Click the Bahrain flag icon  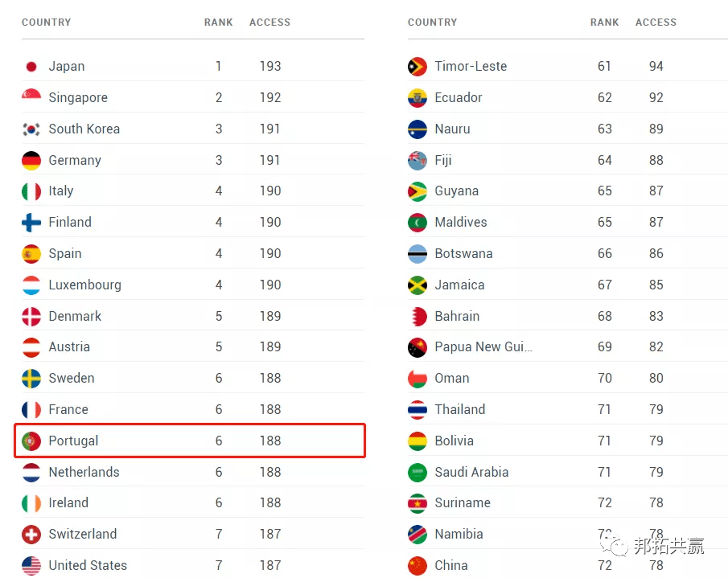[417, 317]
